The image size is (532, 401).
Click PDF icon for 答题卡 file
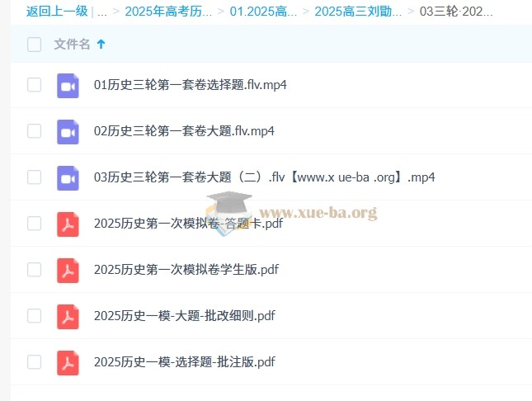click(x=67, y=224)
